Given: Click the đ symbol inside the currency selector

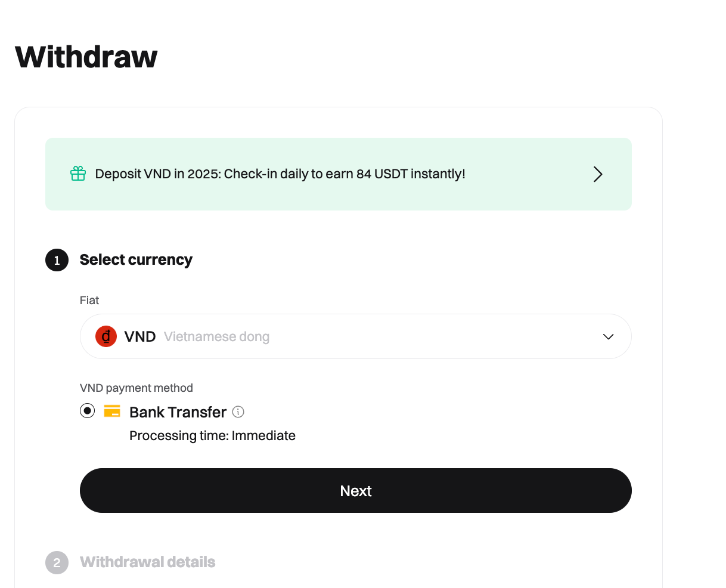Looking at the screenshot, I should [106, 336].
